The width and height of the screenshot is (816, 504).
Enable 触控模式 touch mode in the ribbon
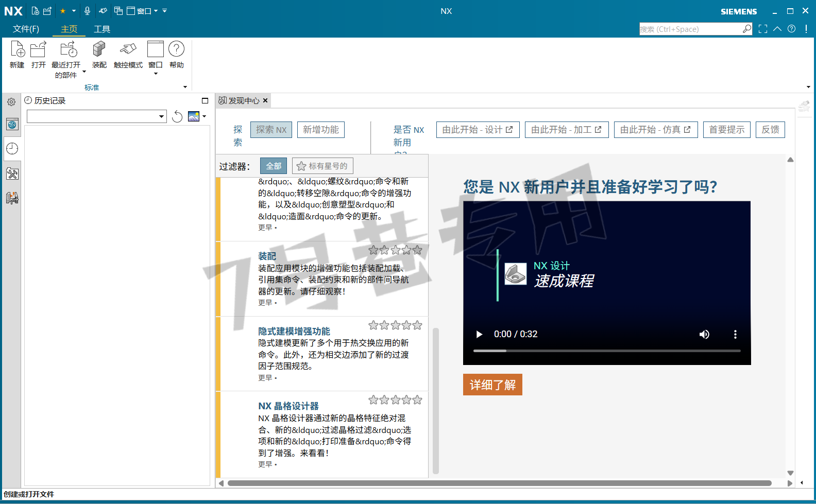(x=128, y=54)
